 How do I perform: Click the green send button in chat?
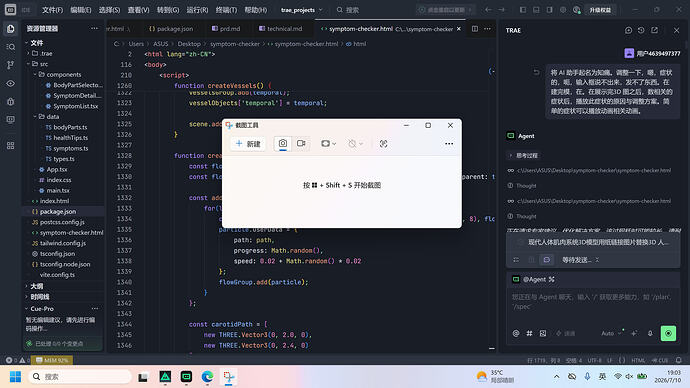(668, 333)
